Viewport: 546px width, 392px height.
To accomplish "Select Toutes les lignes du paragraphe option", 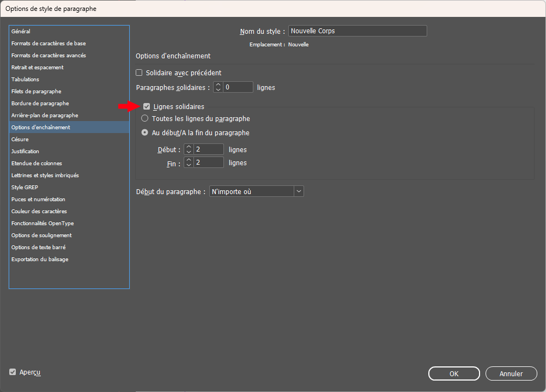I will (145, 118).
